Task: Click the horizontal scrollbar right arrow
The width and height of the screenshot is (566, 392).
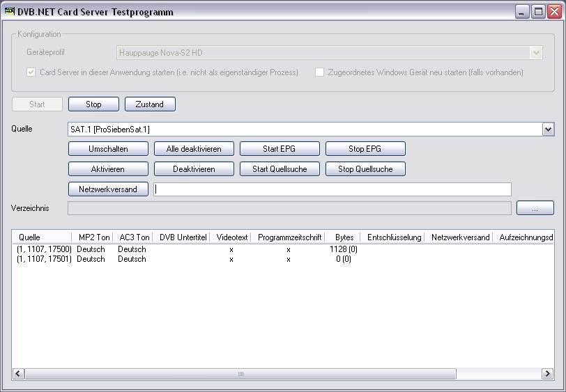Action: pyautogui.click(x=547, y=374)
